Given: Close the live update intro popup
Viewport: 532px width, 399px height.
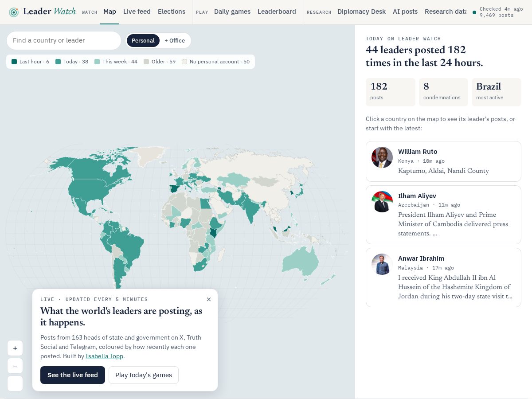Looking at the screenshot, I should click(209, 299).
